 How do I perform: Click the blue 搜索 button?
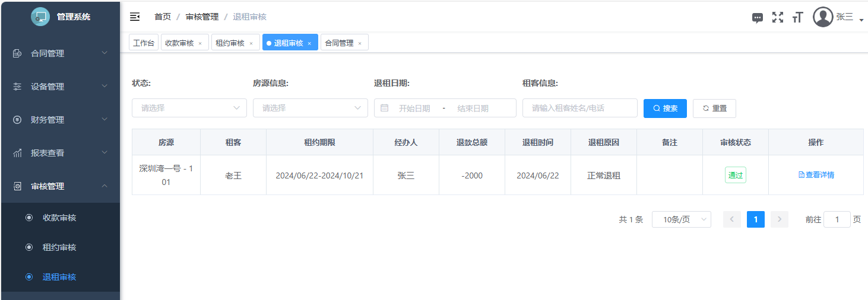coord(665,108)
